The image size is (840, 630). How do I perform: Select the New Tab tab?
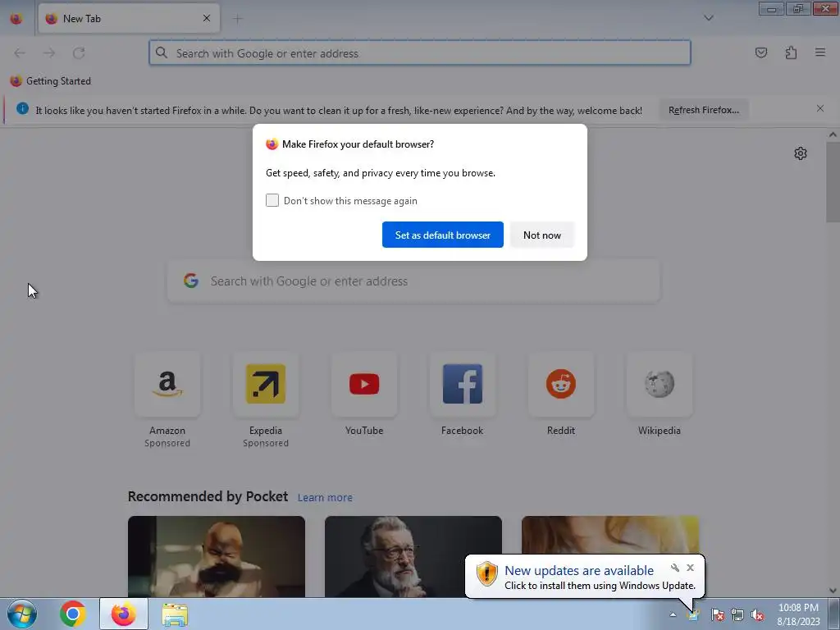pos(129,18)
